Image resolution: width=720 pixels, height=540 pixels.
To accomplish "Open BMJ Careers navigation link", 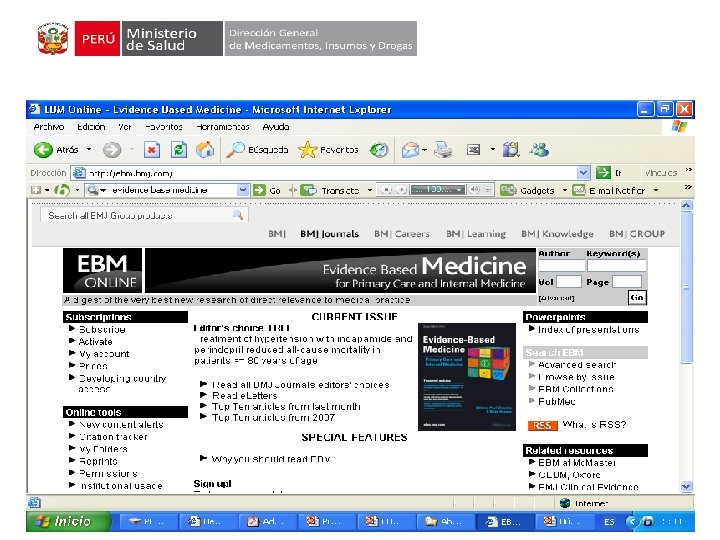I will click(x=402, y=234).
